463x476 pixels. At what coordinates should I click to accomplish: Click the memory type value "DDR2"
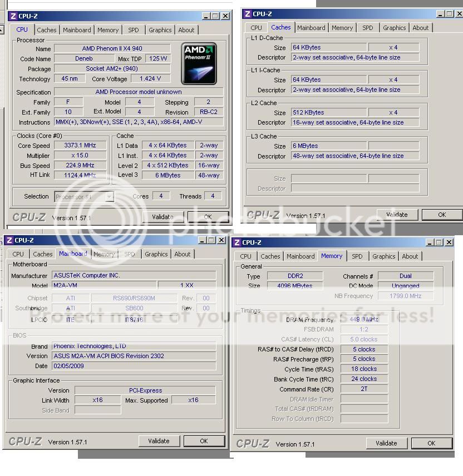pyautogui.click(x=295, y=276)
